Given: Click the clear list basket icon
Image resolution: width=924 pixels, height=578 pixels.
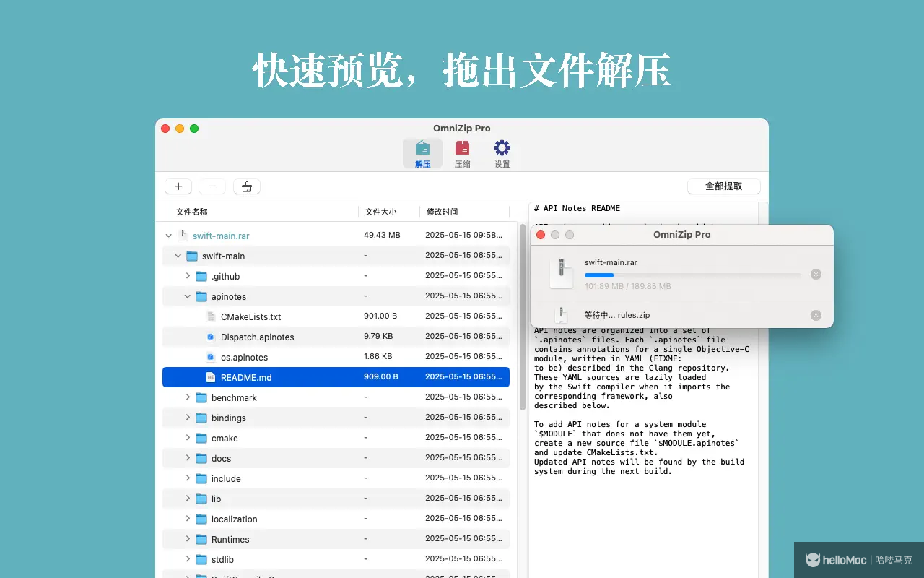Looking at the screenshot, I should tap(247, 186).
